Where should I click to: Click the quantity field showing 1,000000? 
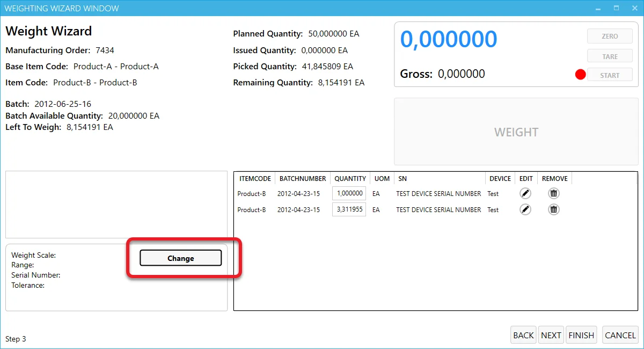[349, 194]
